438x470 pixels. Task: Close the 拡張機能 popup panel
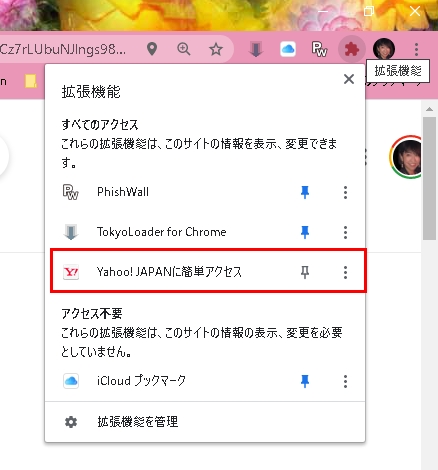[x=349, y=79]
